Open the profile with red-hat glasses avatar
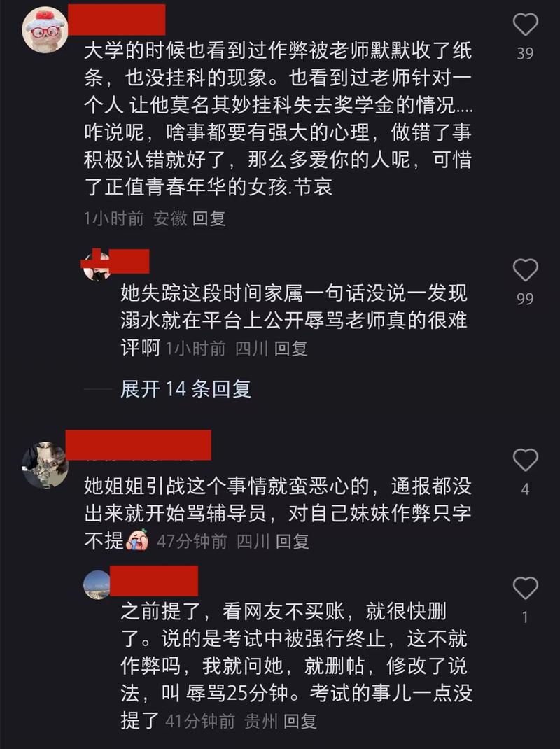The height and width of the screenshot is (749, 560). [45, 29]
